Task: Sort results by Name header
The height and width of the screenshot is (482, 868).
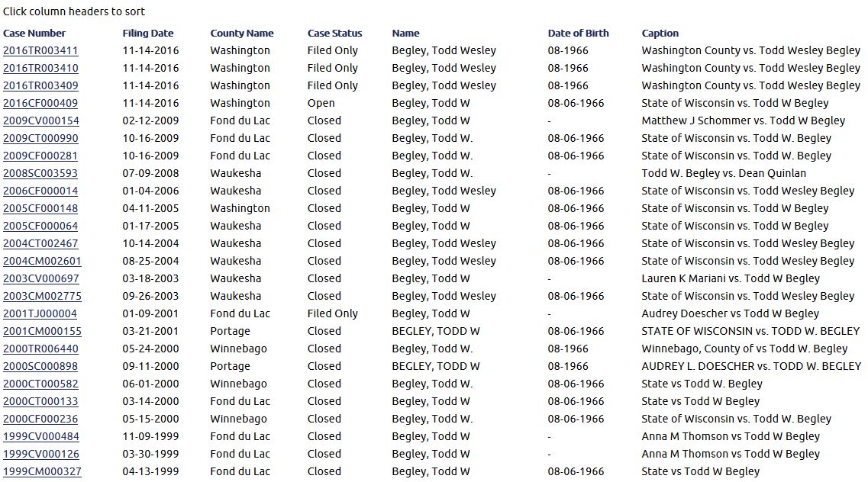Action: pyautogui.click(x=405, y=33)
